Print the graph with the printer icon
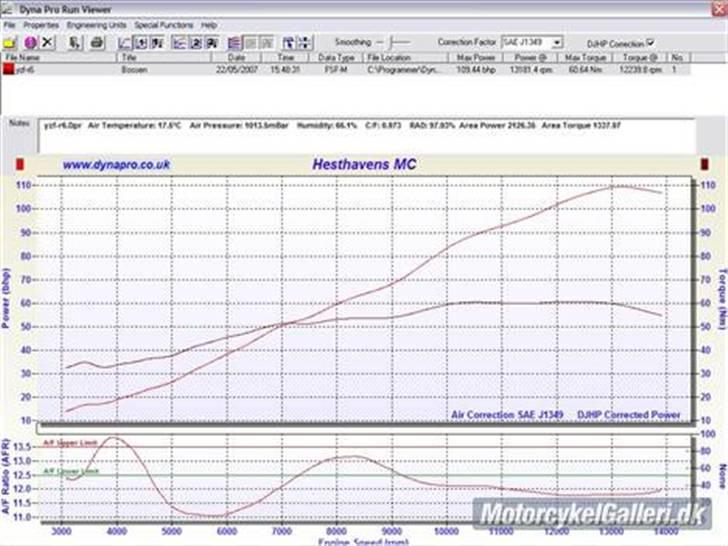 pos(97,43)
